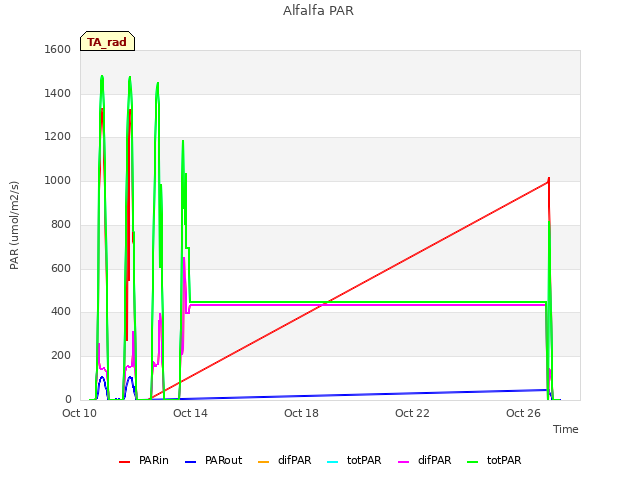The width and height of the screenshot is (640, 480).
Task: Click the 400 y-axis label
Action: (61, 312)
